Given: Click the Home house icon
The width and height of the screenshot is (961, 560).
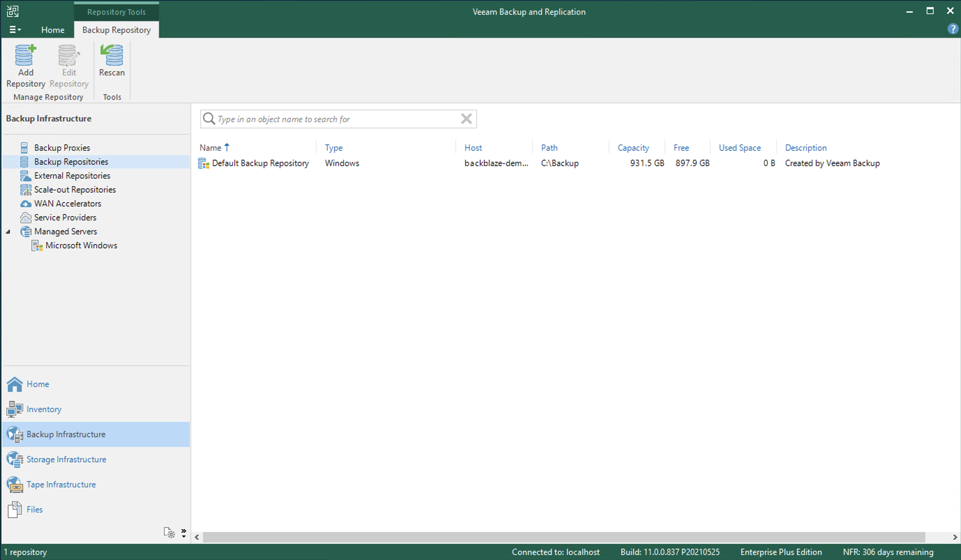Looking at the screenshot, I should [15, 384].
